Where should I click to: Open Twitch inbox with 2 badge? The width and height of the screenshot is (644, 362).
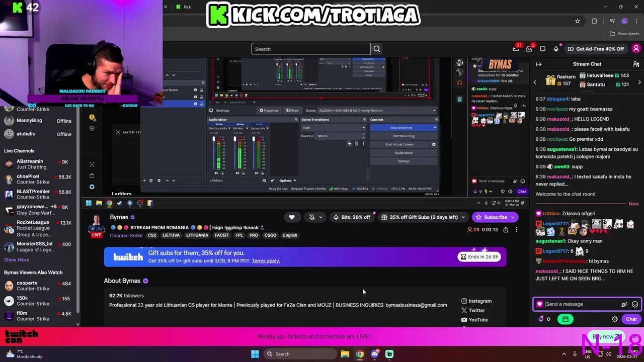[530, 49]
